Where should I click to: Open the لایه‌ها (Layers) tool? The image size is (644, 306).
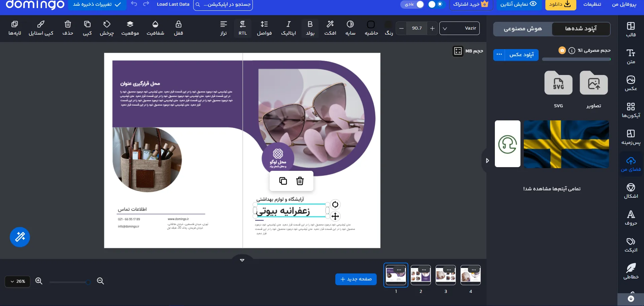pyautogui.click(x=15, y=28)
